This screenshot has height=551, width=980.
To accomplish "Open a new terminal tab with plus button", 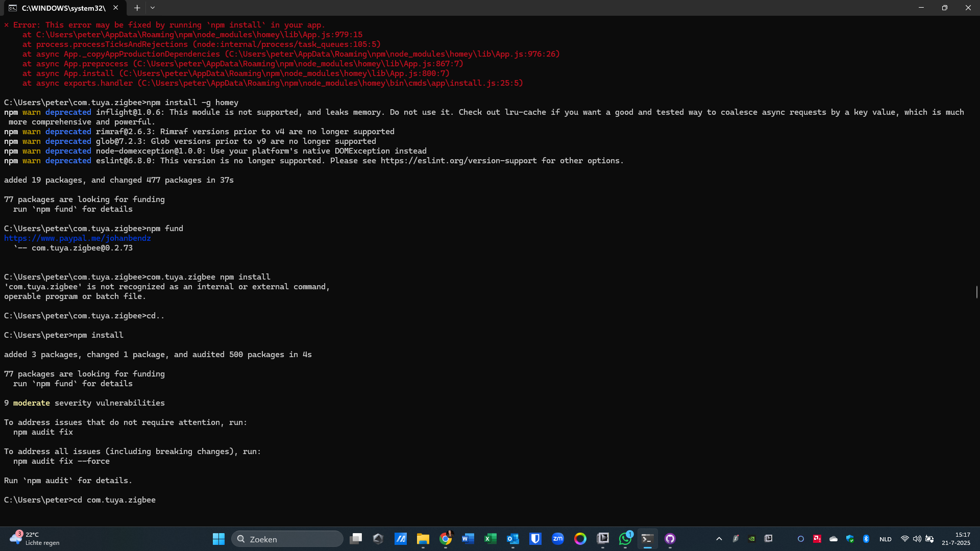I will [137, 8].
